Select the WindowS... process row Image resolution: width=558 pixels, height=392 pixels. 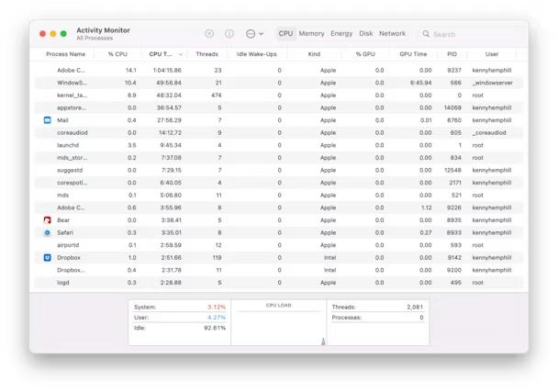279,83
